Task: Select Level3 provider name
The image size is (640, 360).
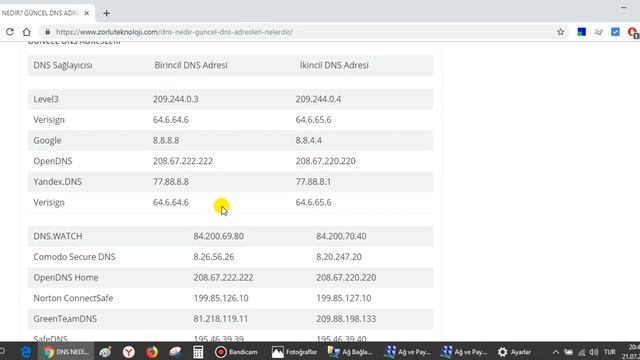Action: click(46, 99)
